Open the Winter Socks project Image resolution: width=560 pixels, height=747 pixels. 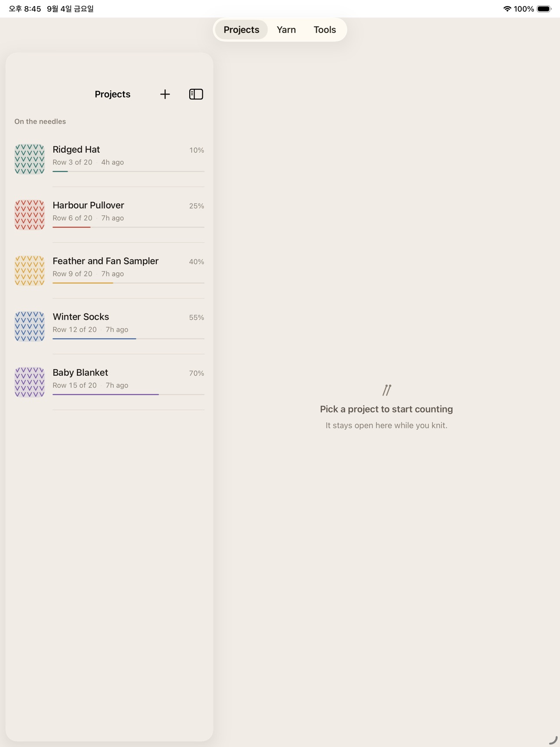tap(109, 326)
